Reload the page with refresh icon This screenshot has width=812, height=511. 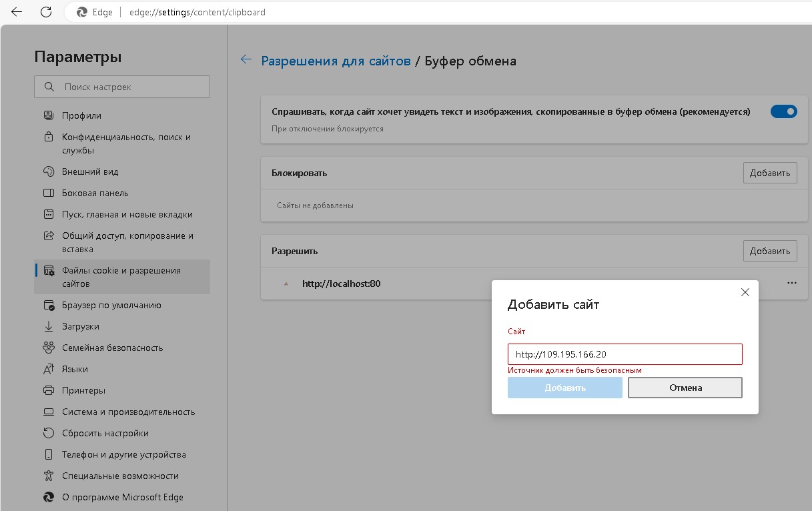(x=46, y=12)
